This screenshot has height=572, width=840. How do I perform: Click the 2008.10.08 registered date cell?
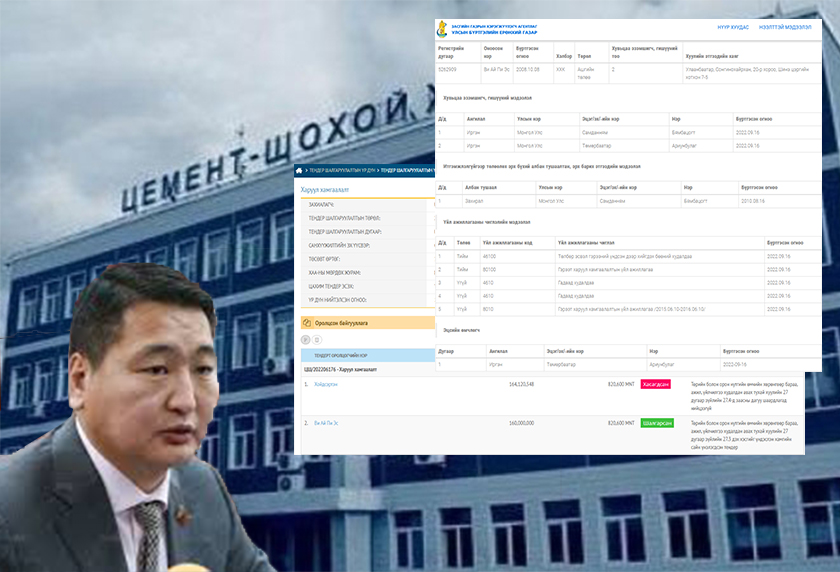coord(528,70)
